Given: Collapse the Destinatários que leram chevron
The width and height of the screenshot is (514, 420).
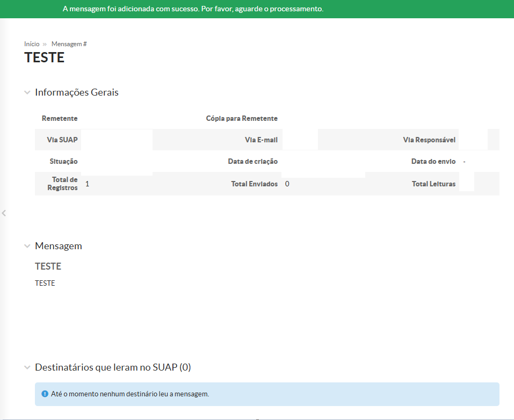Looking at the screenshot, I should pos(27,367).
